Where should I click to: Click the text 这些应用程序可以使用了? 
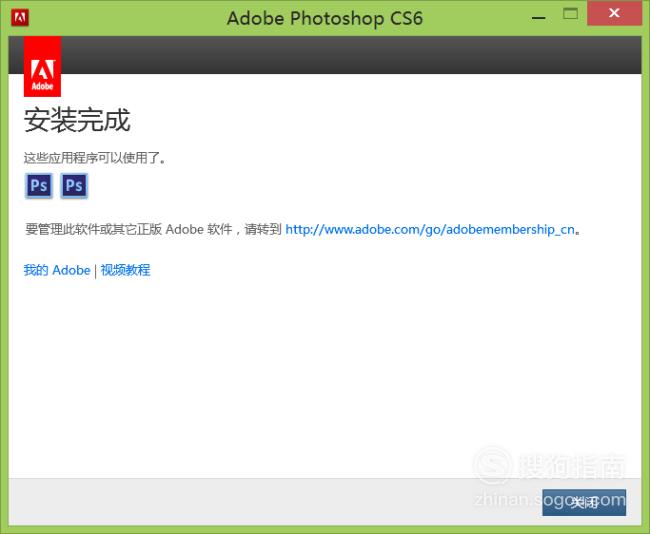click(94, 158)
